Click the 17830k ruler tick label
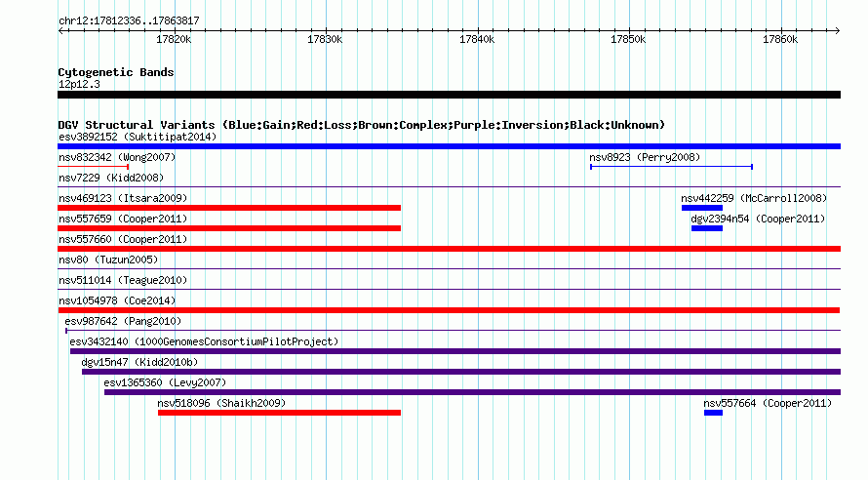 325,39
